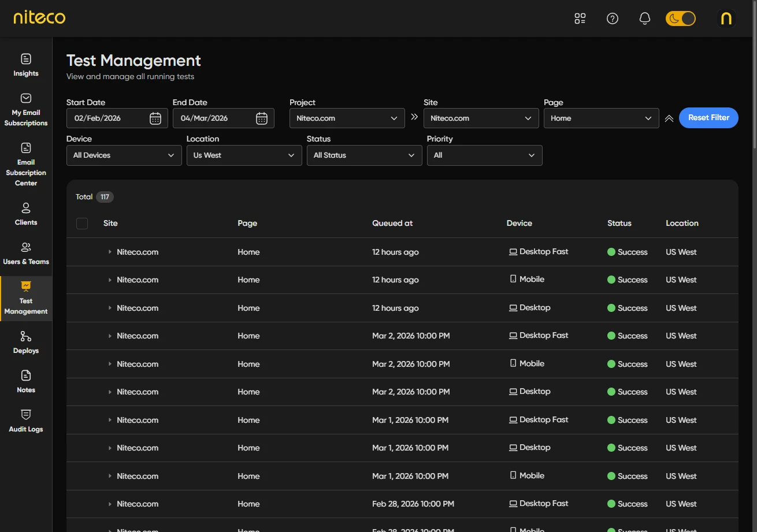This screenshot has width=757, height=532.
Task: Open the All Status dropdown
Action: (x=364, y=155)
